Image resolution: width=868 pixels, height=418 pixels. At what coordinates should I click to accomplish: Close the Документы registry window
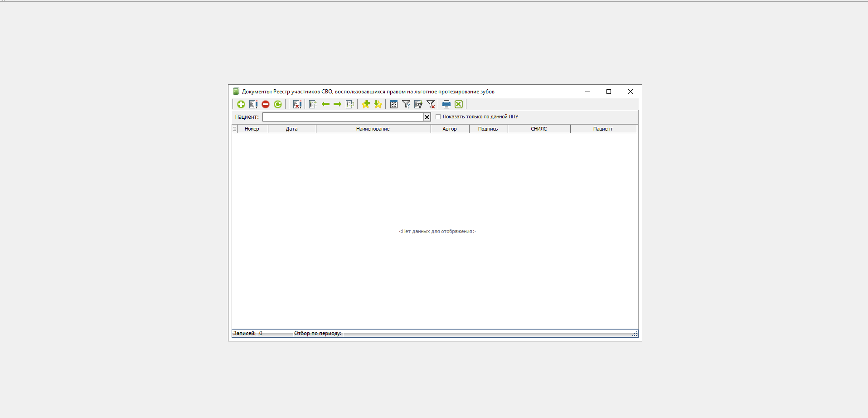click(630, 92)
